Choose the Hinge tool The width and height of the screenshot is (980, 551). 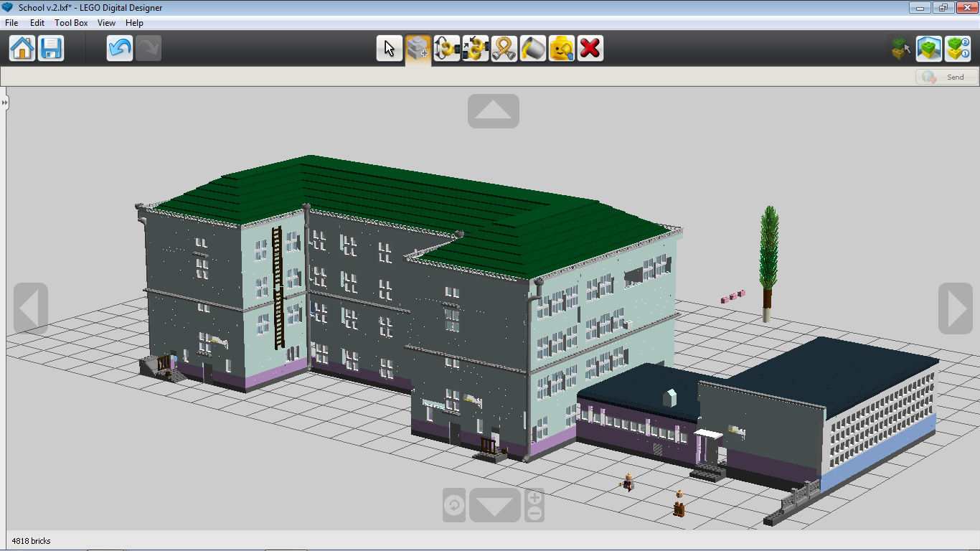tap(447, 49)
